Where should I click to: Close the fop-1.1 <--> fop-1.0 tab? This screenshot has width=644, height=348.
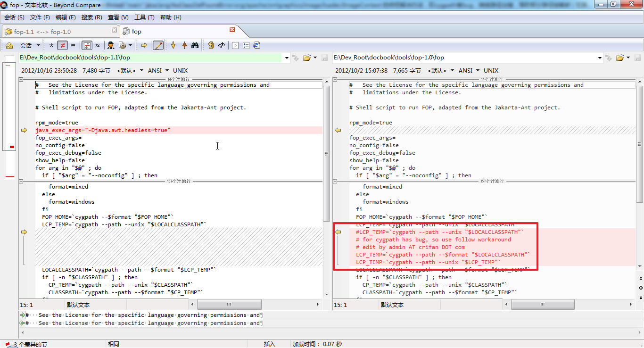pos(114,30)
